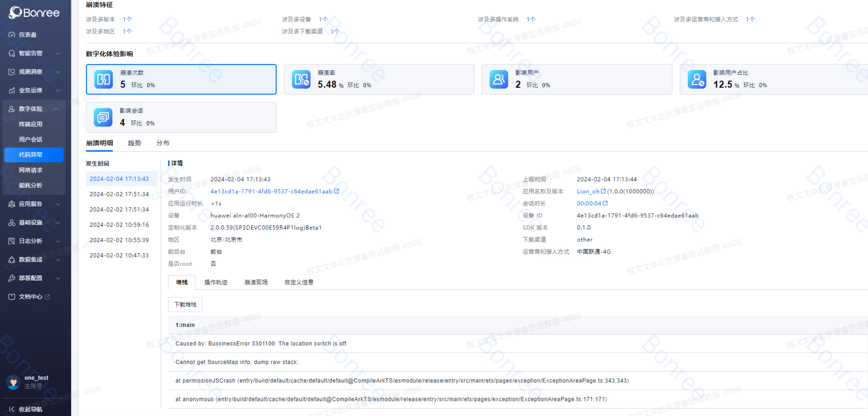
Task: Click the 崩溃率 card icon
Action: pos(300,80)
